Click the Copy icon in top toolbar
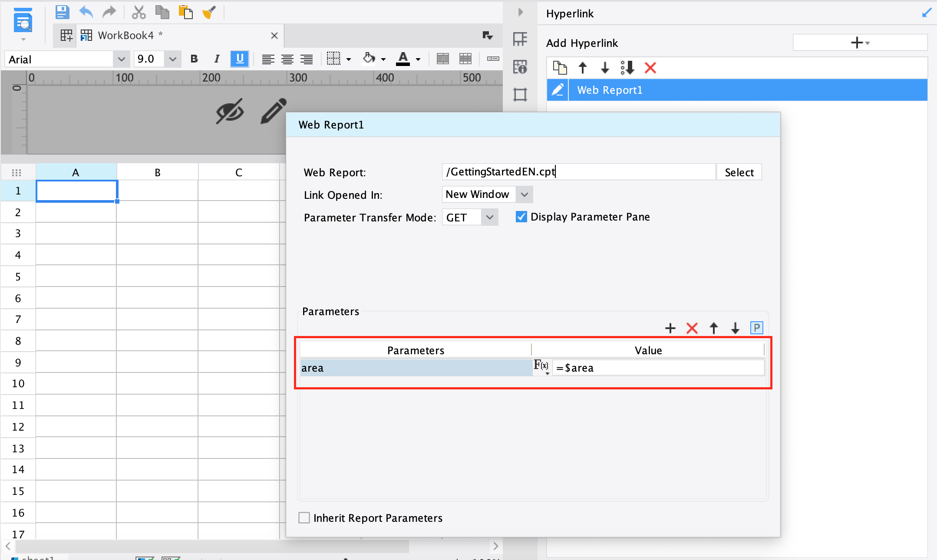Screen dimensions: 937x560 coord(162,12)
